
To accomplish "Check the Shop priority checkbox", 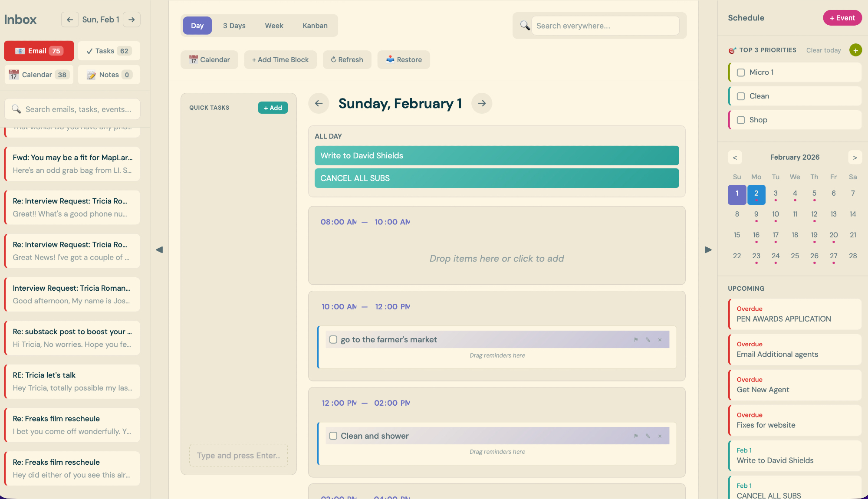I will point(741,120).
